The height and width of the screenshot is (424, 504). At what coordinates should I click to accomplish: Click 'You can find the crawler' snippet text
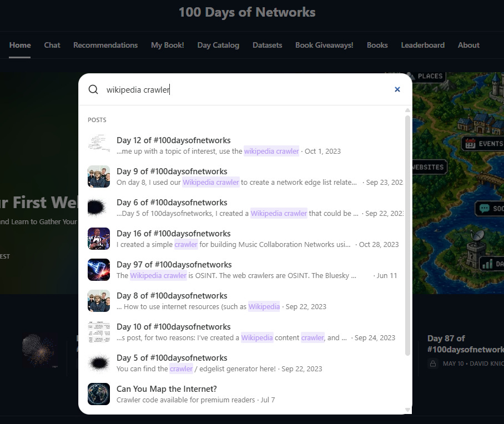[155, 369]
